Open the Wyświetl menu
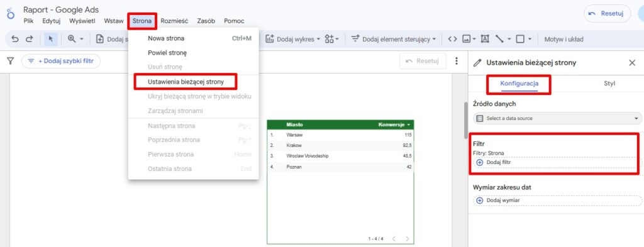The width and height of the screenshot is (644, 247). coord(82,21)
